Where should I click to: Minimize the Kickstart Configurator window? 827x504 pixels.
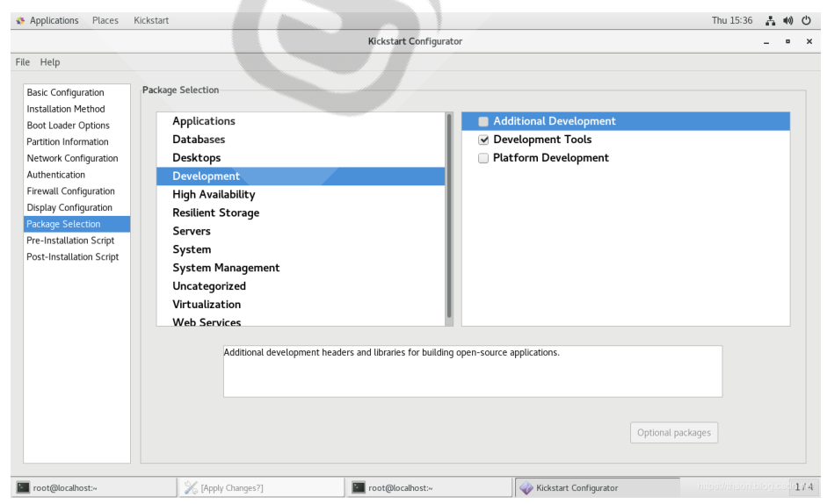pyautogui.click(x=766, y=41)
